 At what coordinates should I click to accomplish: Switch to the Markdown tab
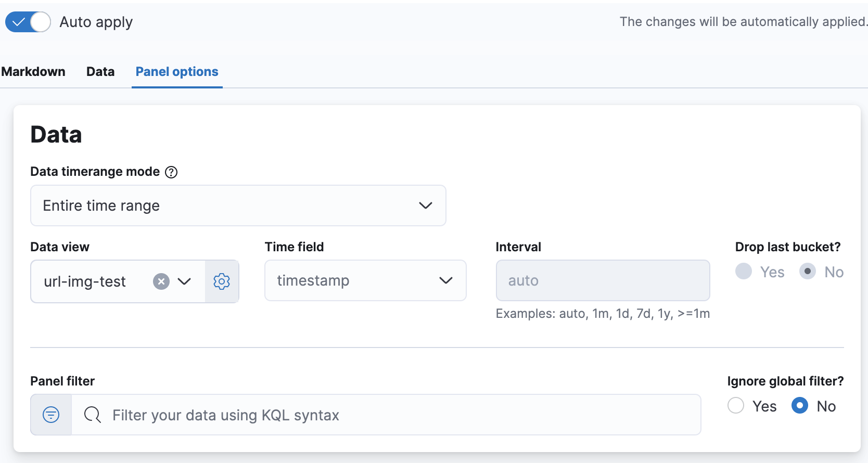[x=33, y=72]
